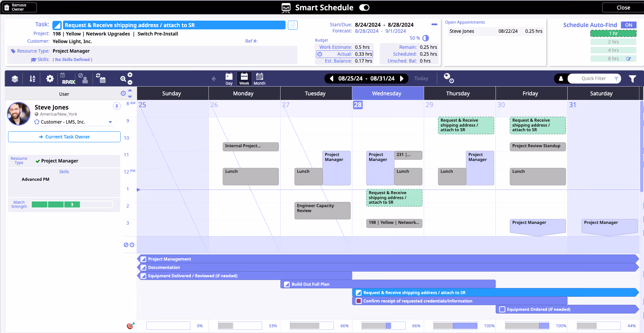Screen dimensions: 644x333
Task: Toggle status box of Equipment Delivered task
Action: 144,276
